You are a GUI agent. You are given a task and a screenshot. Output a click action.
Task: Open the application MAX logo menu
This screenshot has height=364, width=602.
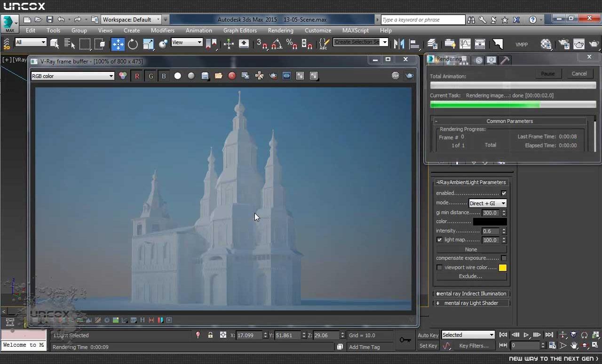9,23
